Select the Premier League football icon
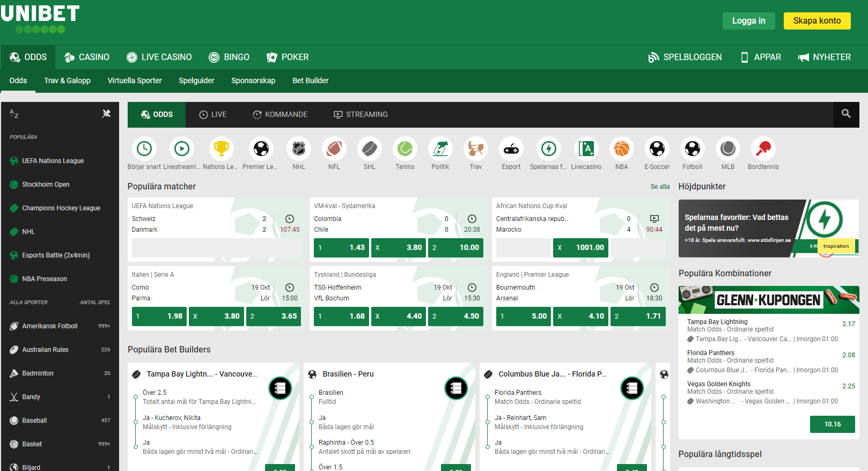The height and width of the screenshot is (471, 868). [x=261, y=149]
